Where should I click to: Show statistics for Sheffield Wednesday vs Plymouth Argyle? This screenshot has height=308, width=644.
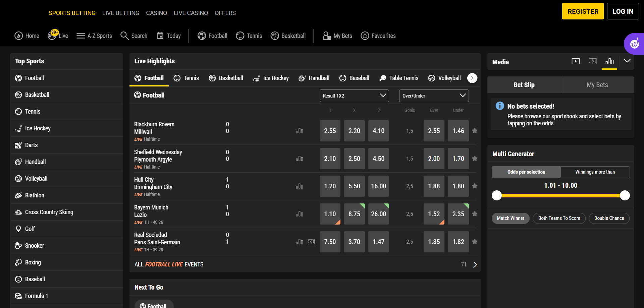click(x=300, y=159)
